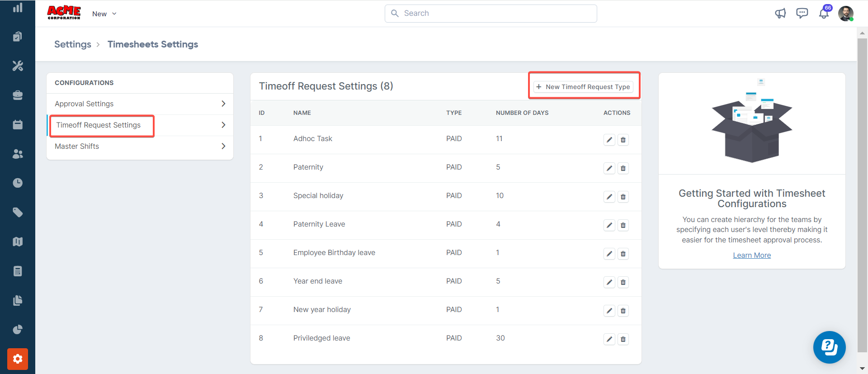Open the calendar icon in sidebar
This screenshot has height=374, width=868.
click(x=18, y=125)
